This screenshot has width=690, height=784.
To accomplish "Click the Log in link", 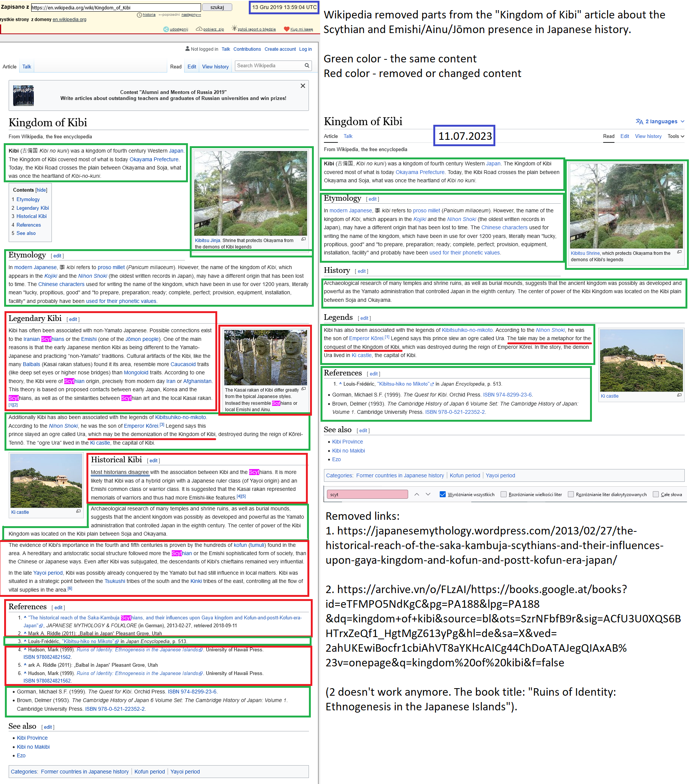I will click(x=305, y=49).
